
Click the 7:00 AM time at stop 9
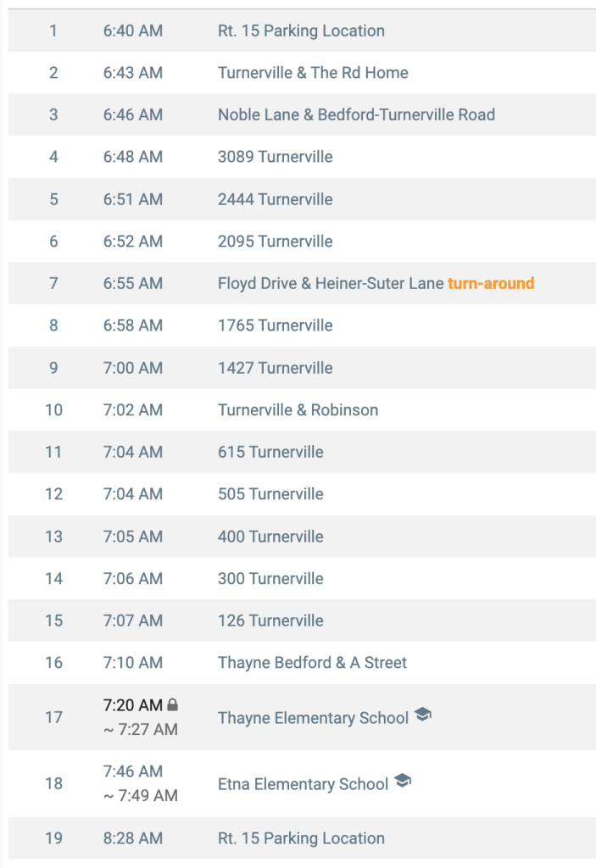coord(133,368)
